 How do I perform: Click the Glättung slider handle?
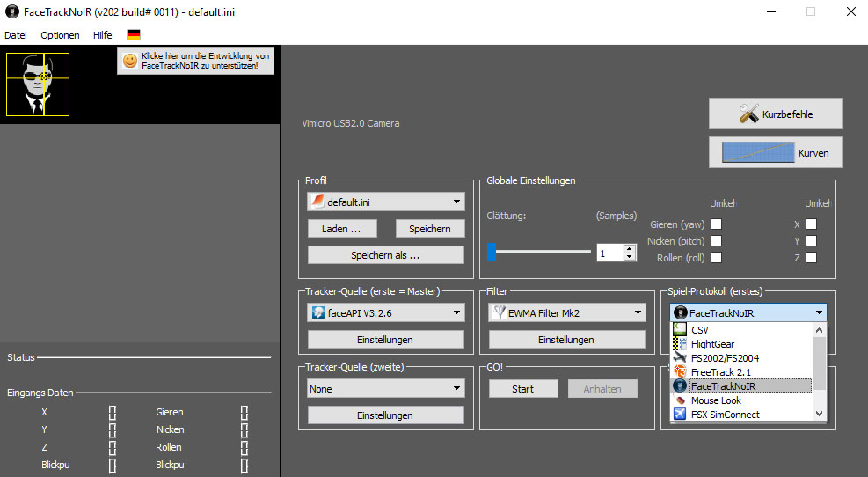(492, 252)
